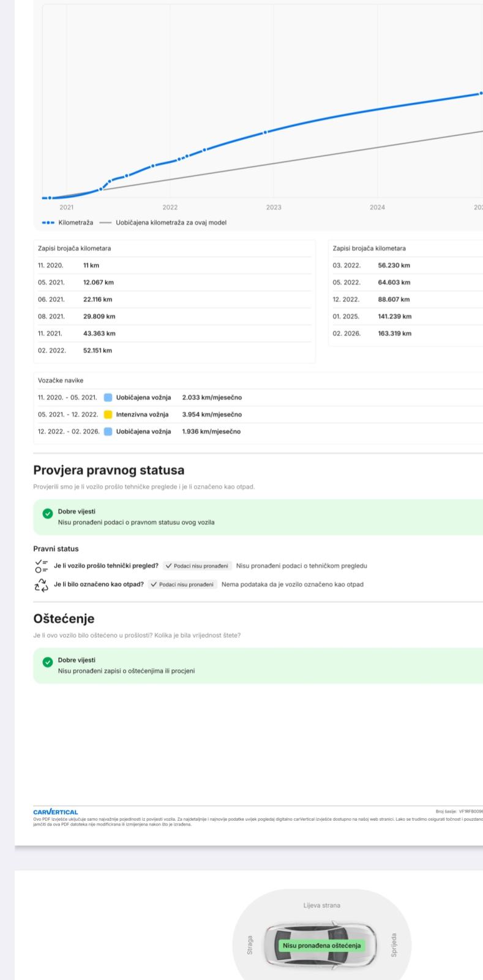
Task: Click the car top-view image
Action: (321, 945)
